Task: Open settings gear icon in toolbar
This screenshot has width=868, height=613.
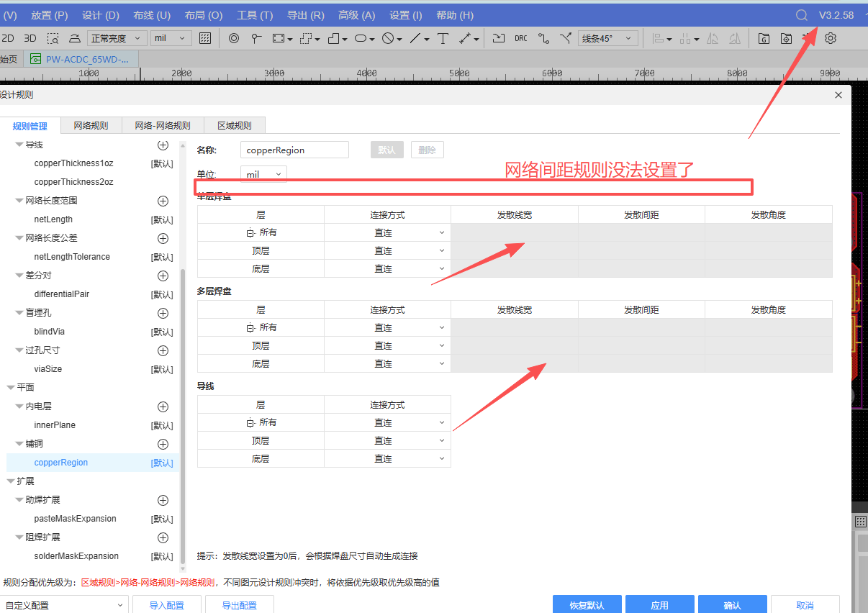Action: (x=830, y=38)
